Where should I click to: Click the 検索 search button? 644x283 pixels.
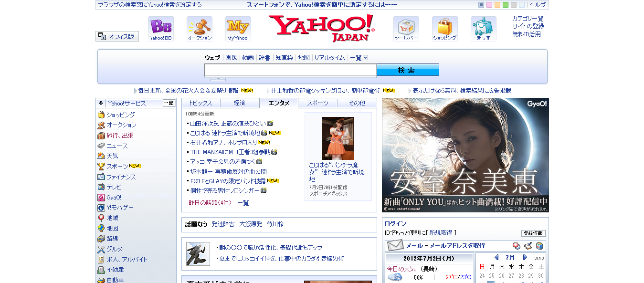click(x=408, y=70)
